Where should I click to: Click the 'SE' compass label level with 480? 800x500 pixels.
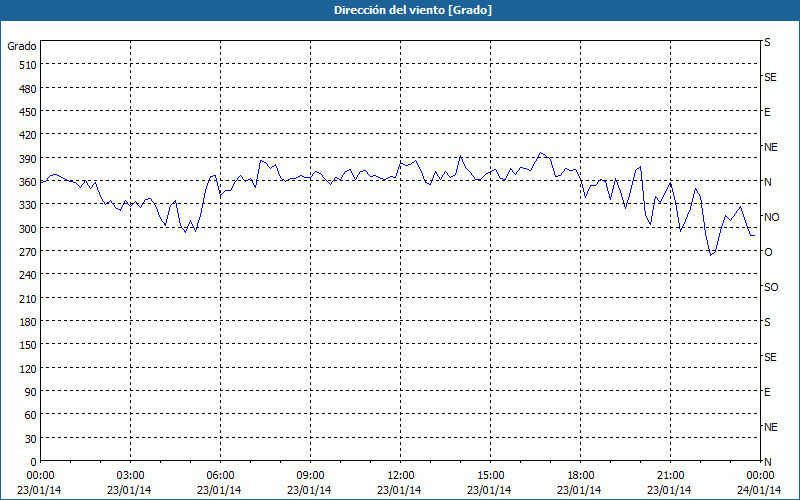click(770, 78)
